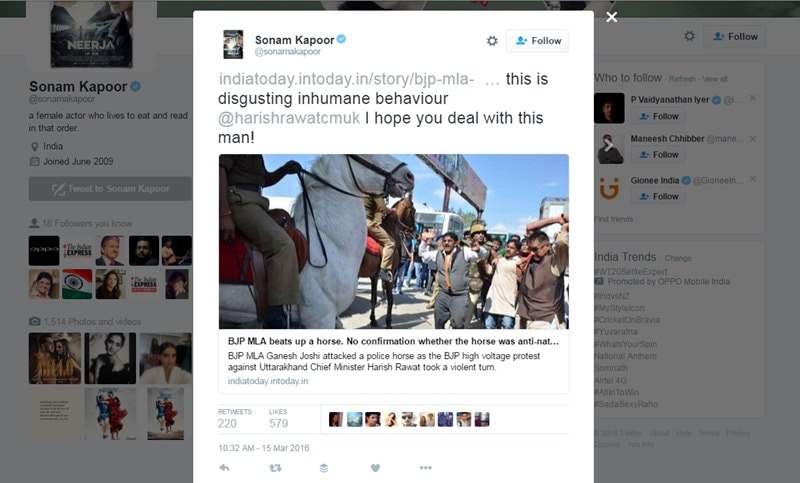Open the three-dots more options icon
Screen dimensions: 800x483
pos(426,467)
